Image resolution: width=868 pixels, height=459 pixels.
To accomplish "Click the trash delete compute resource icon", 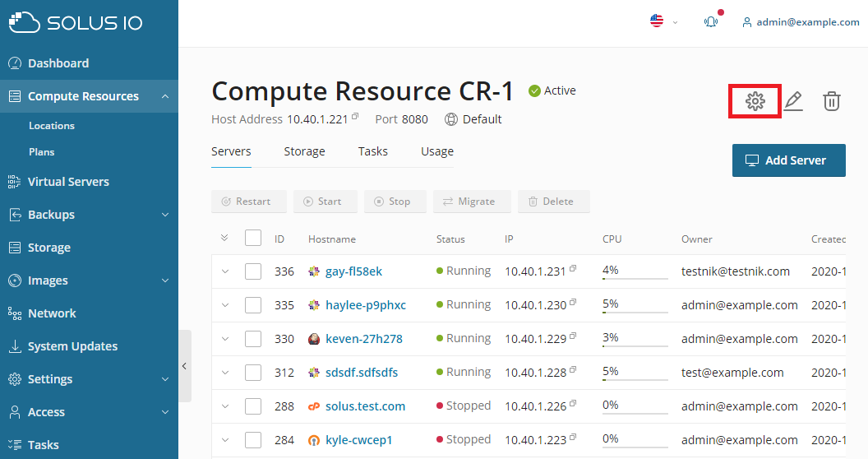I will coord(832,101).
